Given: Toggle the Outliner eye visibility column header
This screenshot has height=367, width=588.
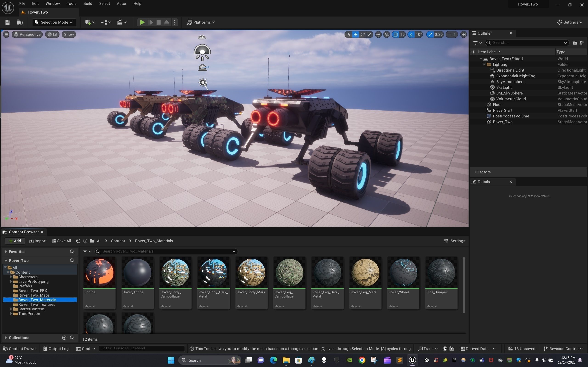Looking at the screenshot, I should (x=473, y=52).
